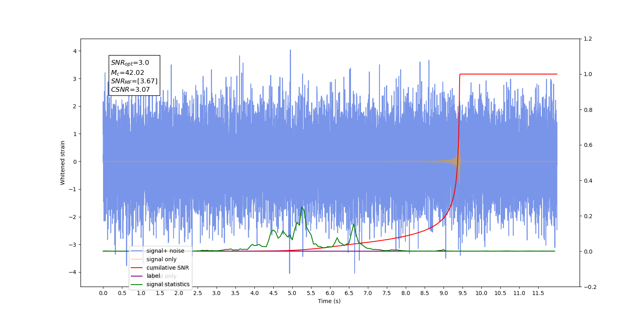Click the 'cumilative SNR' legend label

(x=167, y=268)
